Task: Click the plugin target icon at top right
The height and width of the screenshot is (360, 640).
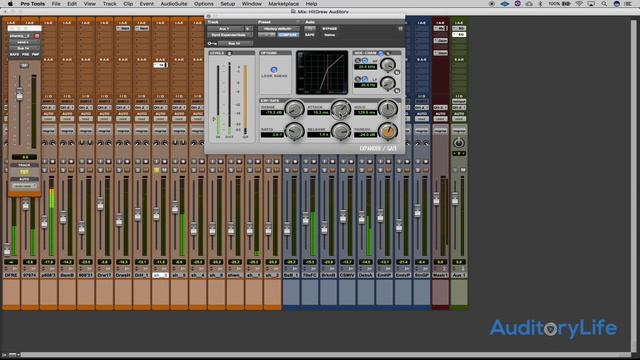Action: click(400, 29)
